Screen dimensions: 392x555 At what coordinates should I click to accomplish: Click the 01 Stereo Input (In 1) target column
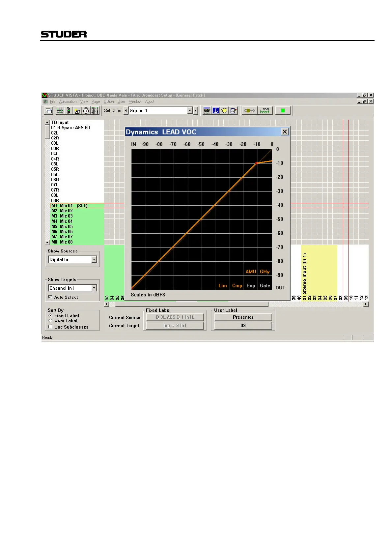(x=304, y=273)
